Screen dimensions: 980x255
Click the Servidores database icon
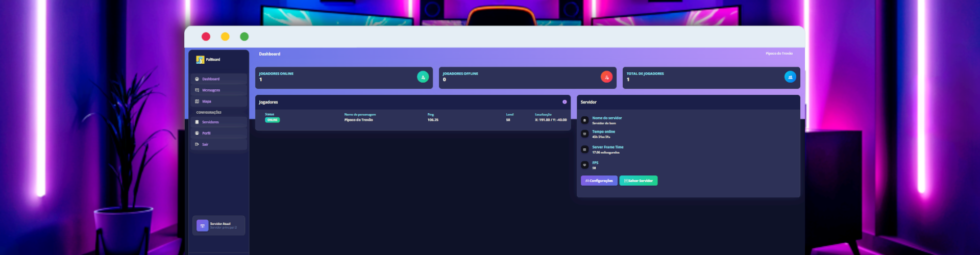197,122
